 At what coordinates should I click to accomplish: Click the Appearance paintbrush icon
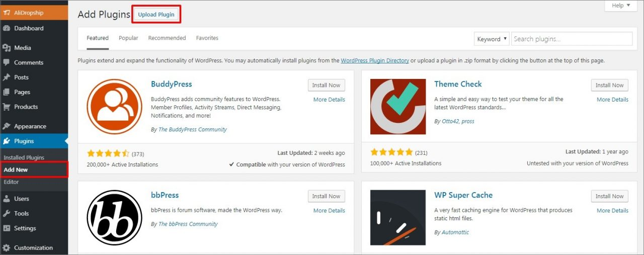(x=7, y=126)
